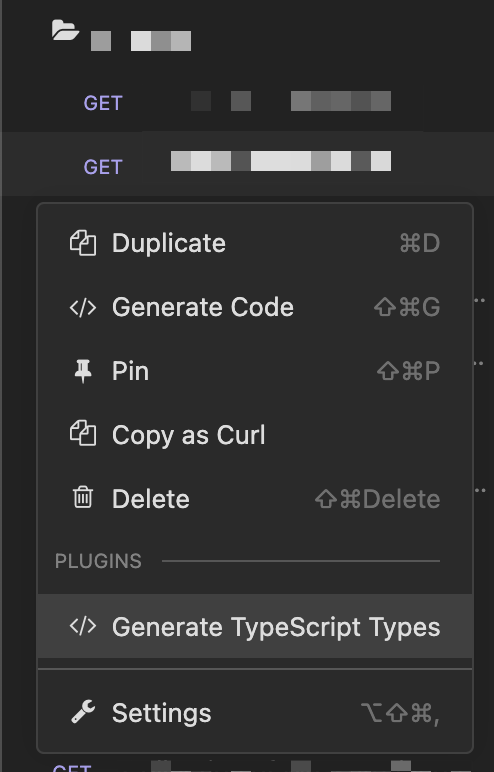Pin this request via the Pin entry
The width and height of the screenshot is (494, 772).
click(255, 371)
